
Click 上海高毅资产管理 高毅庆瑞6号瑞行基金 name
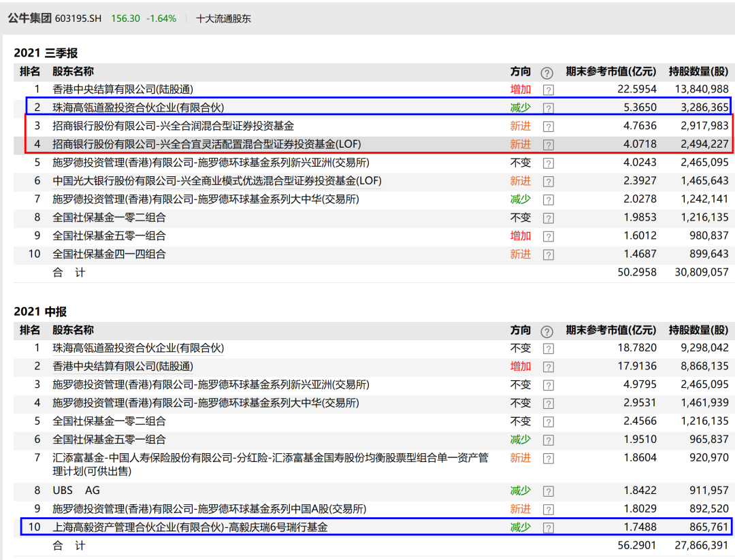coord(190,527)
